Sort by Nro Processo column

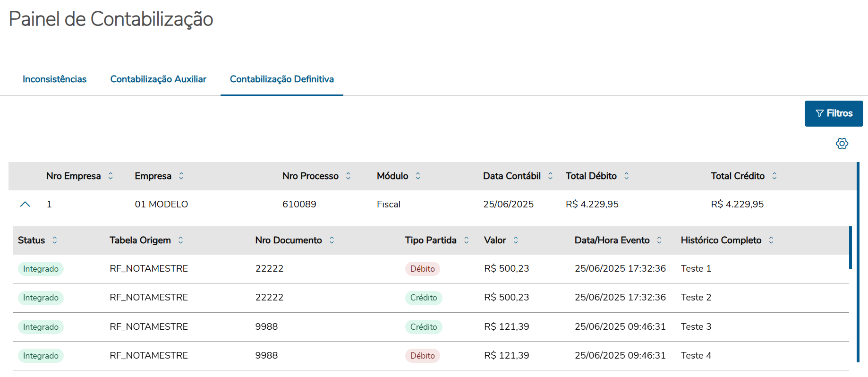coord(349,176)
